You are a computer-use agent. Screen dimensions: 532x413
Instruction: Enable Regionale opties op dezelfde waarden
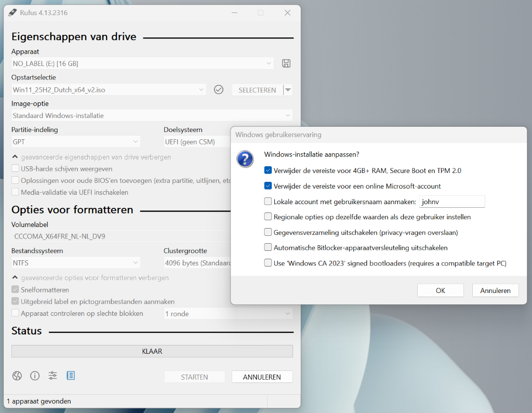[268, 217]
